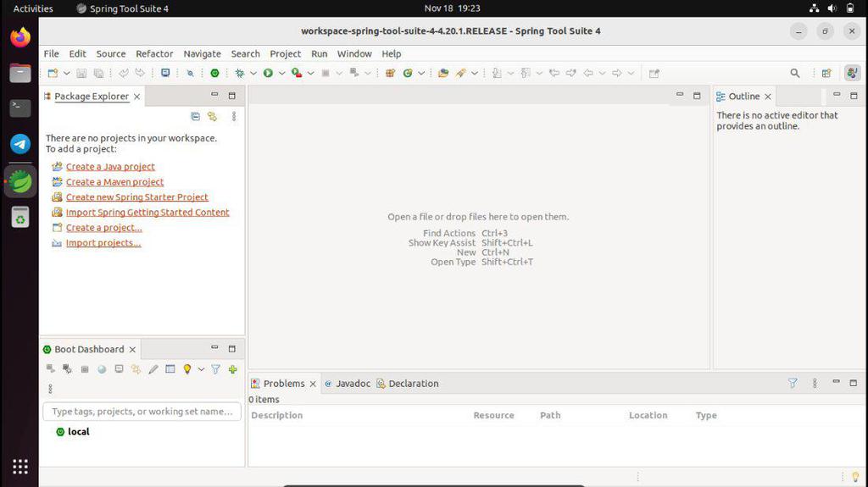
Task: Open the File menu
Action: [52, 53]
